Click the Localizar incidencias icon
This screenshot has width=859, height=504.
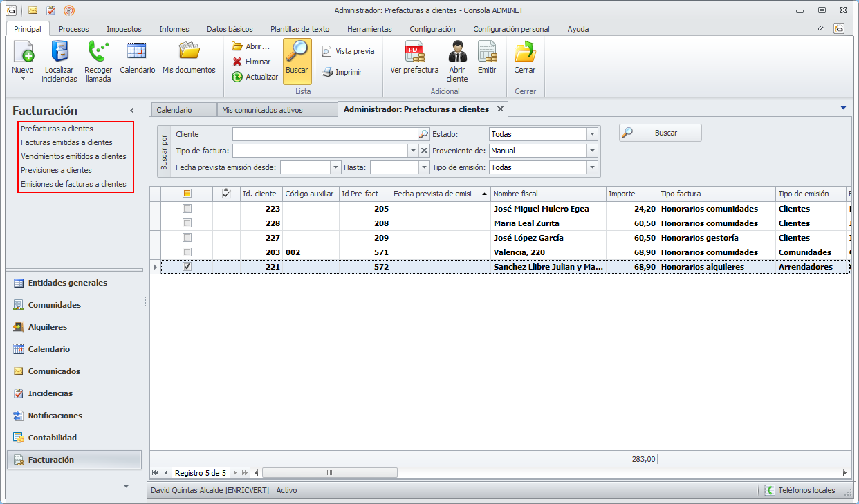[59, 52]
